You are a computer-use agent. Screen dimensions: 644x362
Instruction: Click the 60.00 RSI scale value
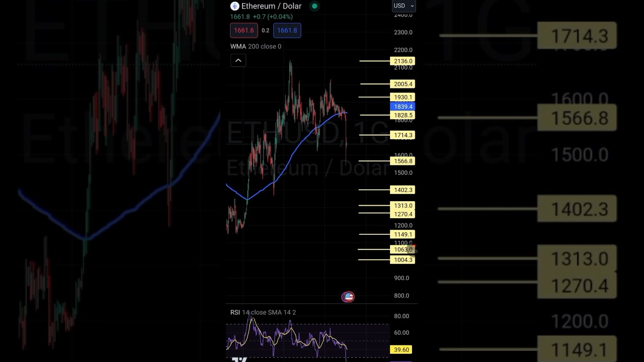(x=401, y=333)
